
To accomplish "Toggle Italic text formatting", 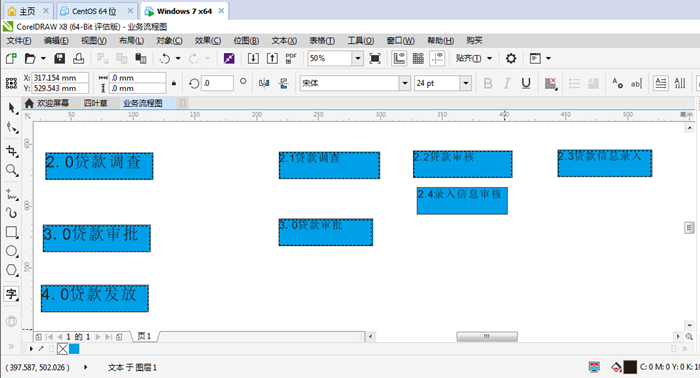I will click(507, 83).
